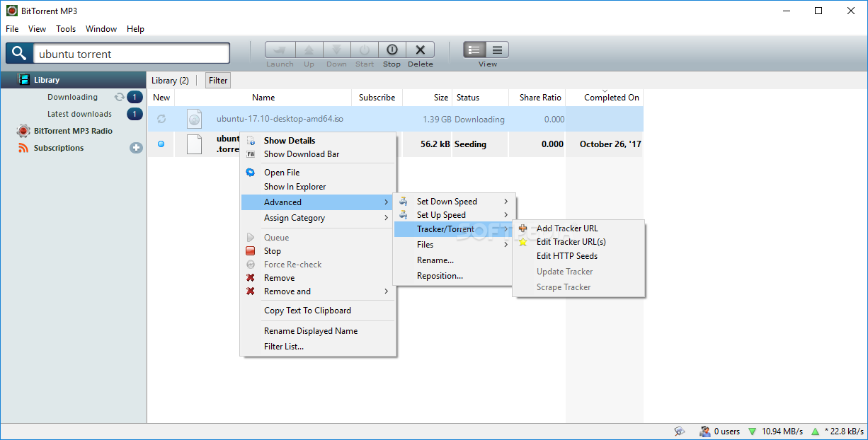Viewport: 868px width, 440px height.
Task: Select Tracker/Torrent submenu entry
Action: point(454,229)
